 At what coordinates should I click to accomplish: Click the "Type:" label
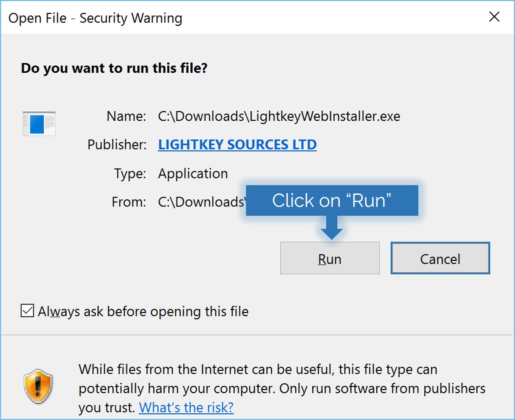(x=130, y=174)
